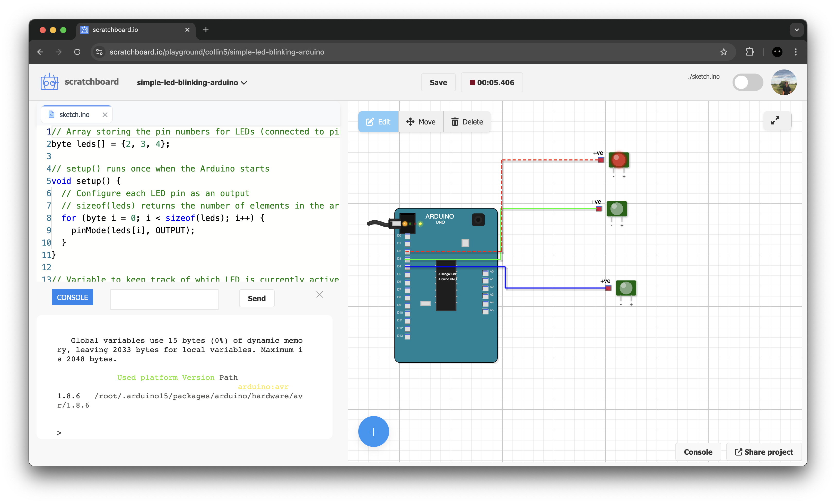Click the lit red LED component
This screenshot has height=504, width=836.
619,160
